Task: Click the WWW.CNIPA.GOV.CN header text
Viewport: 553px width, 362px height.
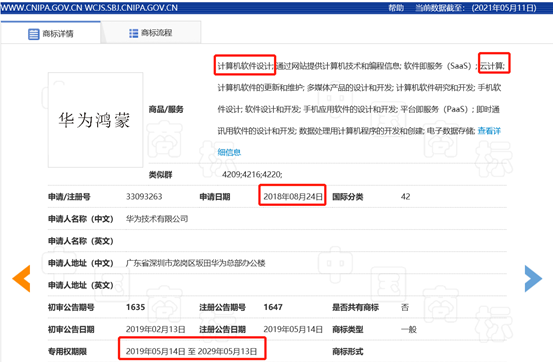Action: [x=42, y=8]
